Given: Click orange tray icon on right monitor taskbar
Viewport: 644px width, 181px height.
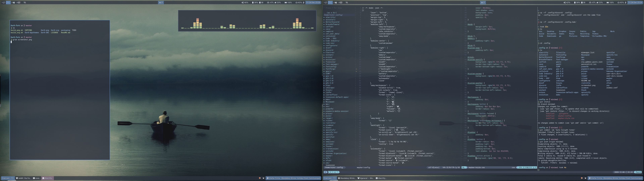Looking at the screenshot, I should click(x=582, y=178).
